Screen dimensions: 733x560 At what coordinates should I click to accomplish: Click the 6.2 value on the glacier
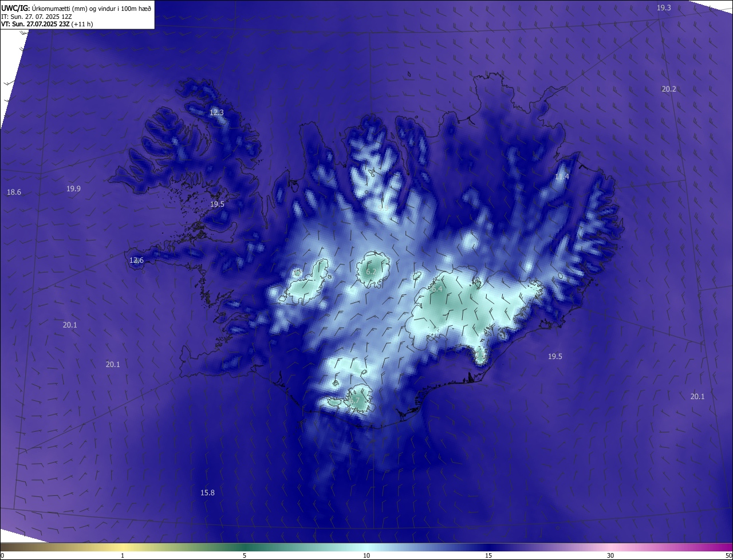[371, 271]
